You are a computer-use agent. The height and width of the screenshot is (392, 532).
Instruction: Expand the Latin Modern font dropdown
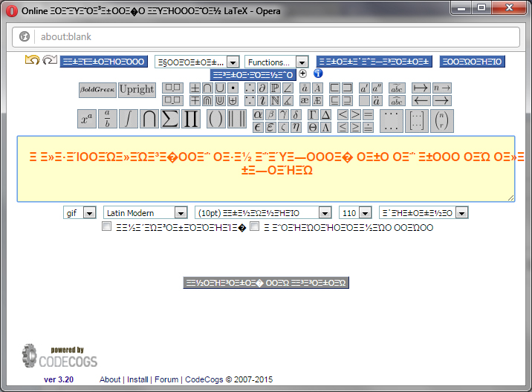(x=146, y=212)
